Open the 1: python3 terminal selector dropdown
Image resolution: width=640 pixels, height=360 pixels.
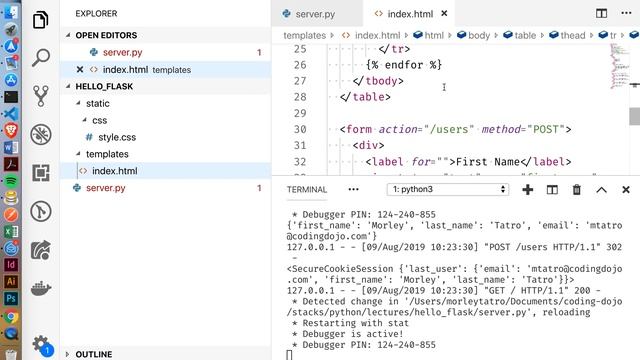(448, 189)
